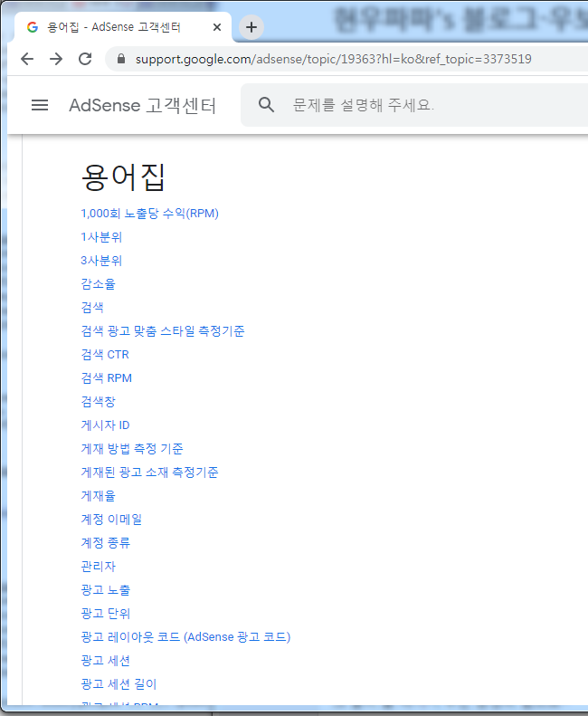
Task: Click the magnifier search icon
Action: click(266, 105)
